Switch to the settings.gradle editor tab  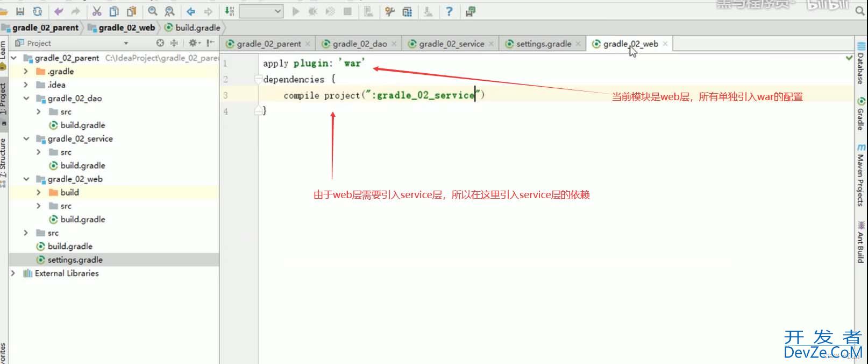point(543,44)
